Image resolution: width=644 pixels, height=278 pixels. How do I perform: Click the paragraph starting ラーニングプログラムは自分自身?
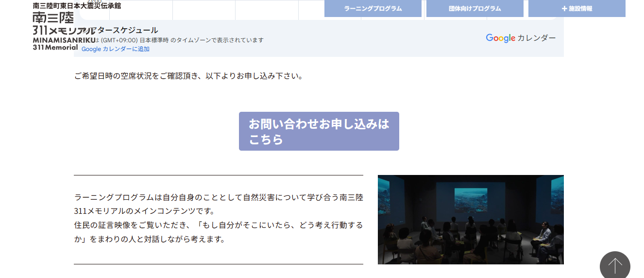pyautogui.click(x=219, y=204)
